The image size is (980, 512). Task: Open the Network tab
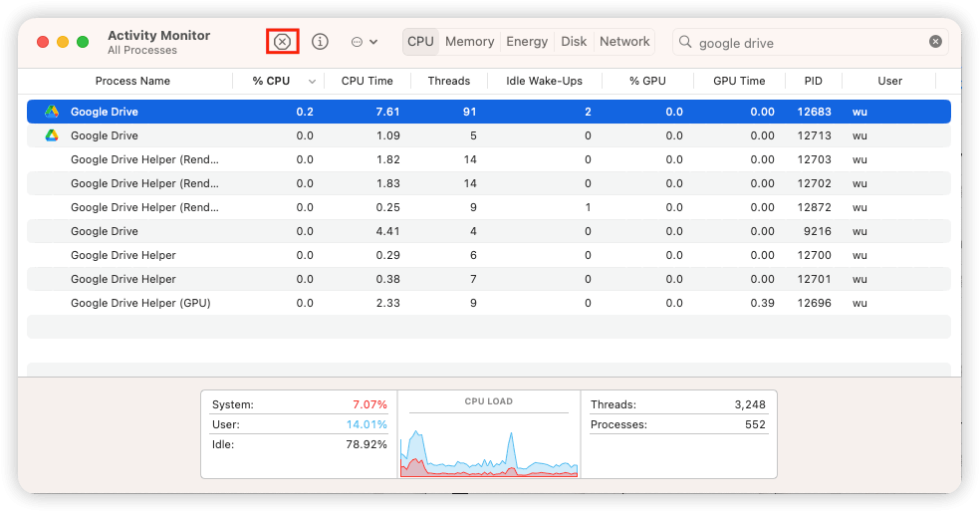coord(624,42)
